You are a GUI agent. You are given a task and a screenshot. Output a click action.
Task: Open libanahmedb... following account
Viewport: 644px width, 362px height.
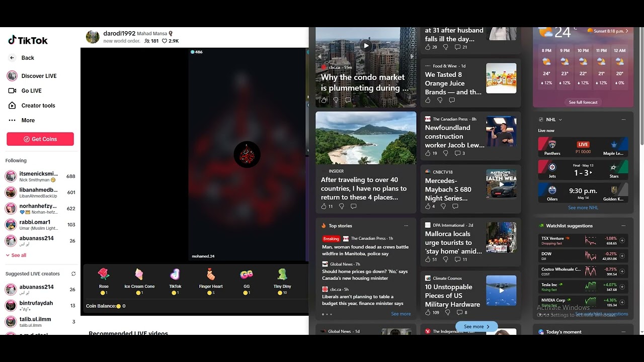pyautogui.click(x=40, y=193)
